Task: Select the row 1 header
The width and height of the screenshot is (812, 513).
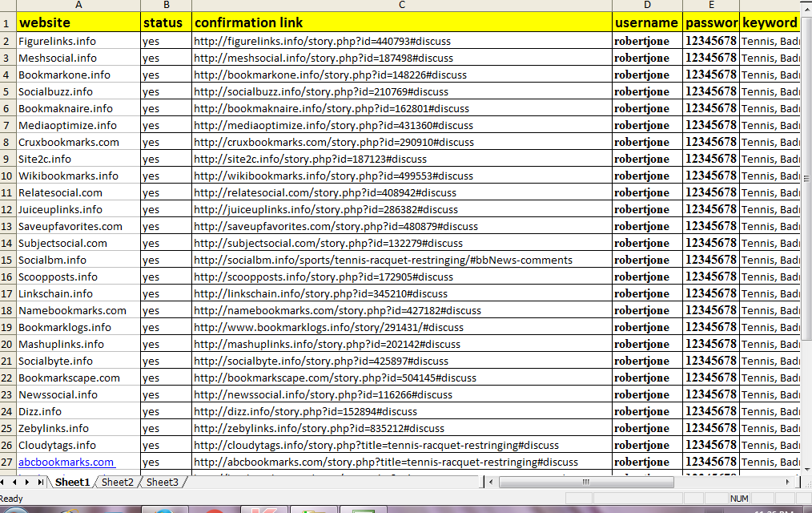Action: 8,22
